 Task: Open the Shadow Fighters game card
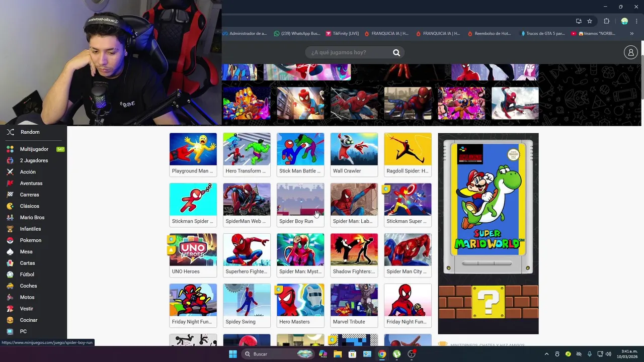click(354, 255)
